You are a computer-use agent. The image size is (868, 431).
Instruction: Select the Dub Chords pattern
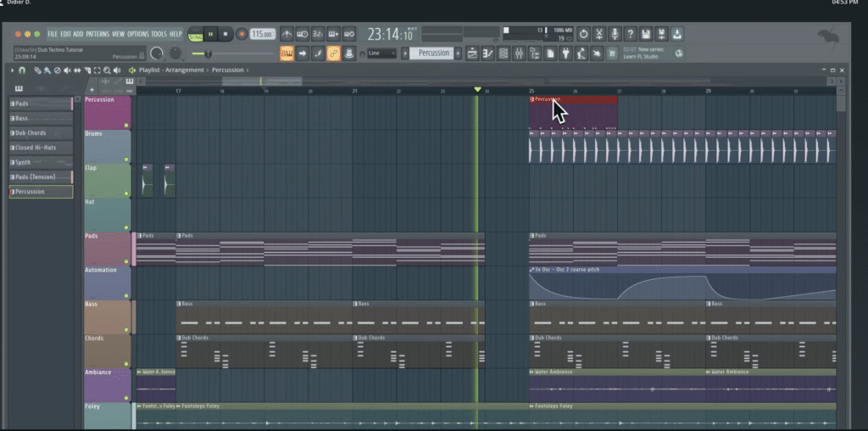click(x=31, y=132)
